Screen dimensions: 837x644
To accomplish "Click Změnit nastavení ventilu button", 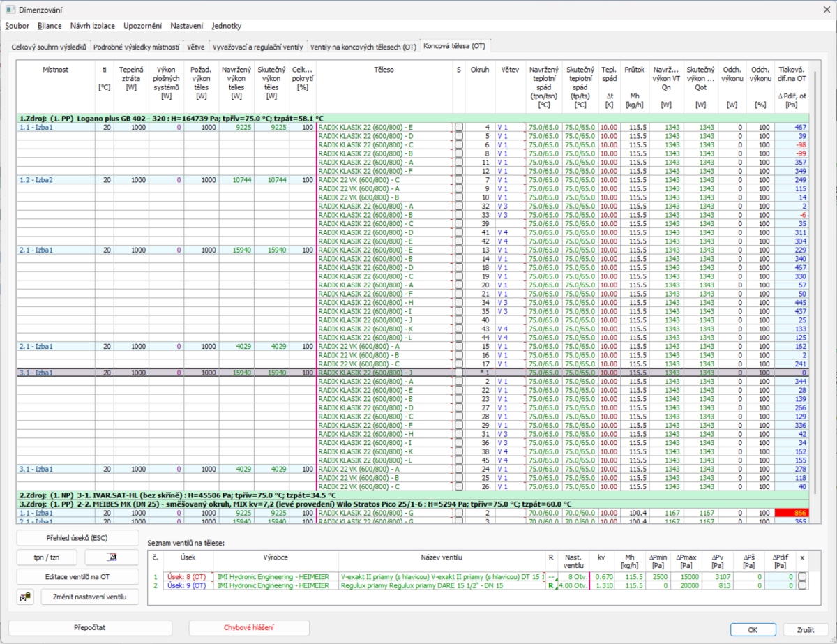I will [89, 597].
